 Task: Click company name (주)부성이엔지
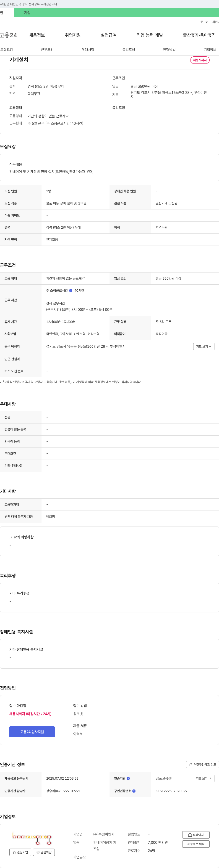104,834
